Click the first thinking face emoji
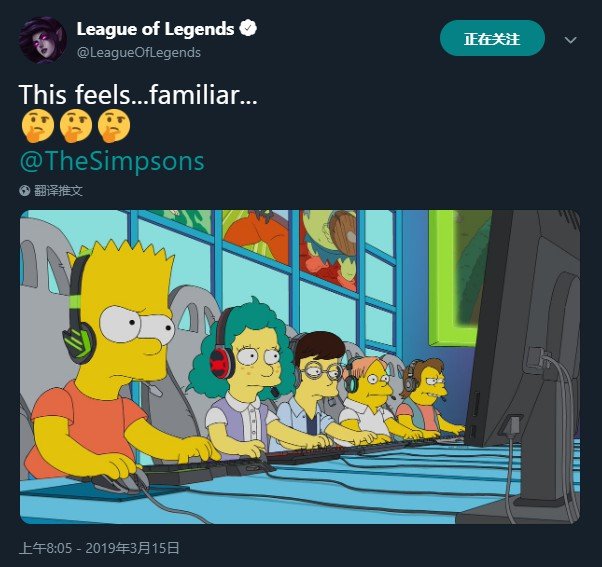Screen dimensions: 602x567 click(x=37, y=126)
